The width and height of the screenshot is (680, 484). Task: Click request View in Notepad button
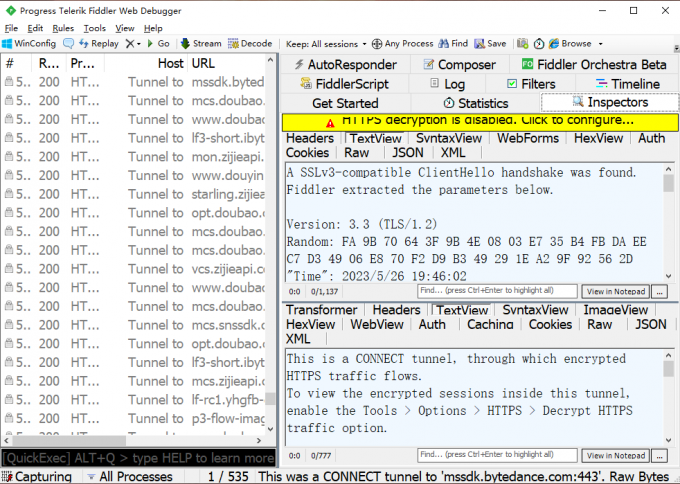(x=616, y=291)
